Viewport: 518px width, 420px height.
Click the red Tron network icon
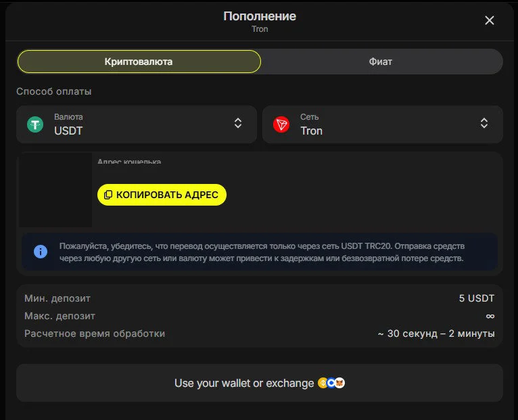point(281,124)
